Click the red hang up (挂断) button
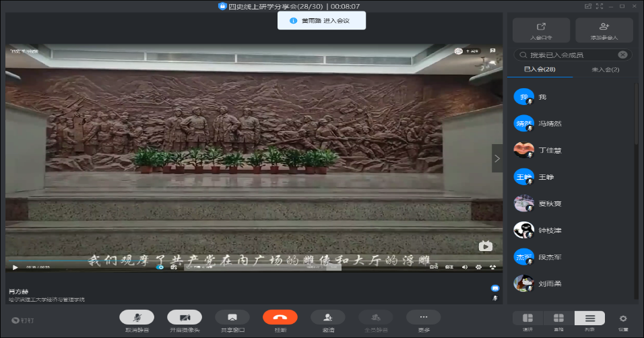This screenshot has width=644, height=338. tap(280, 318)
